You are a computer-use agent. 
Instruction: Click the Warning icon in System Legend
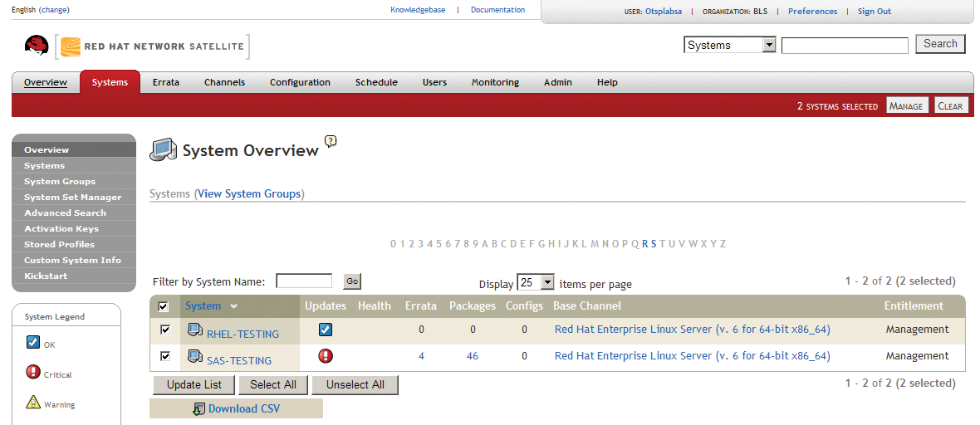33,402
